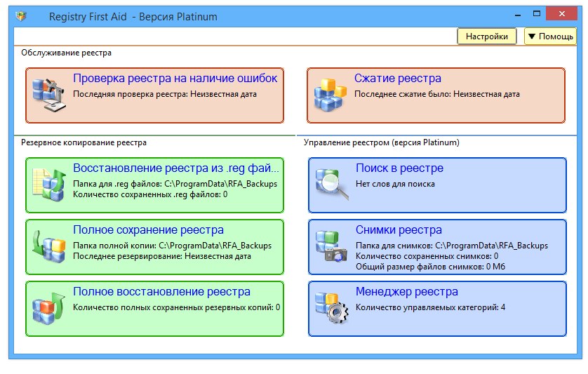
Task: Click the registry manager gear icon
Action: [x=331, y=308]
